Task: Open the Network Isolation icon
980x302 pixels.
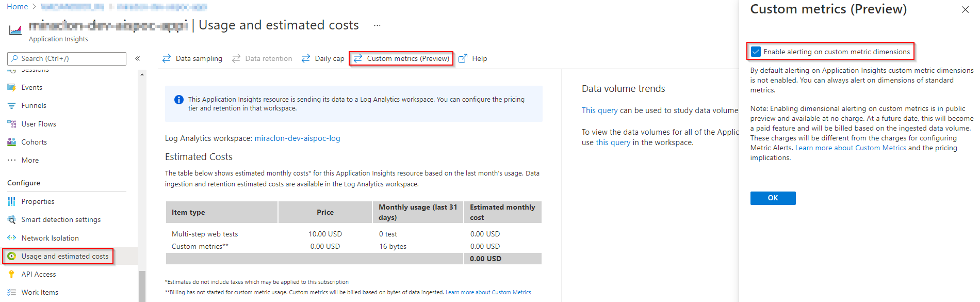Action: click(12, 238)
